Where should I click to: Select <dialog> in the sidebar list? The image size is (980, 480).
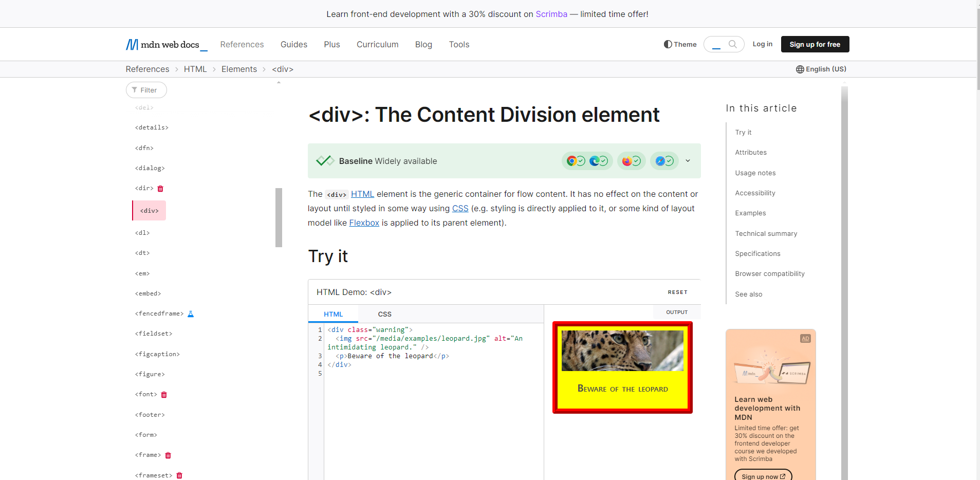tap(150, 168)
